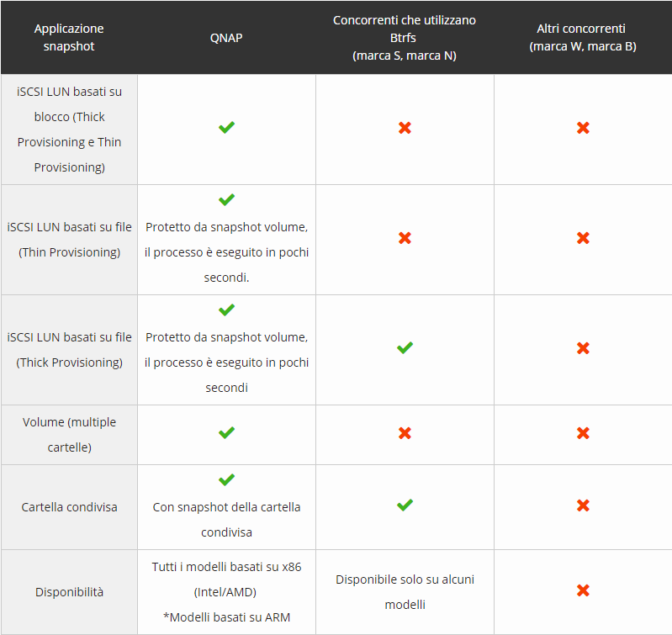
Task: Click Btrfs green checkmark for Cartella condivisa
Action: pos(405,505)
